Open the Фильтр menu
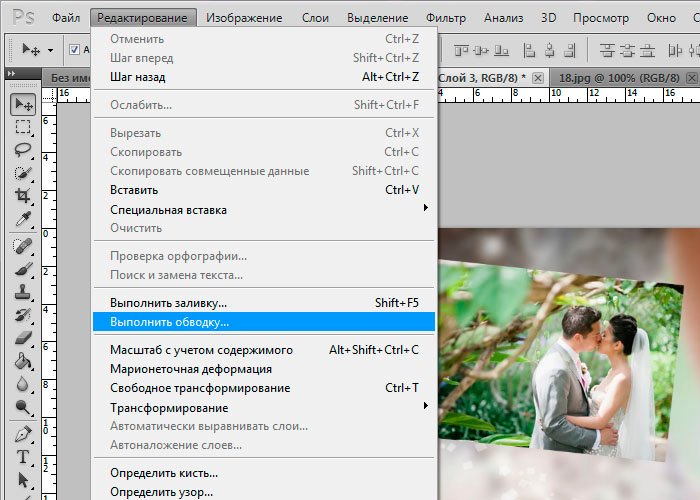This screenshot has height=500, width=700. [x=445, y=18]
